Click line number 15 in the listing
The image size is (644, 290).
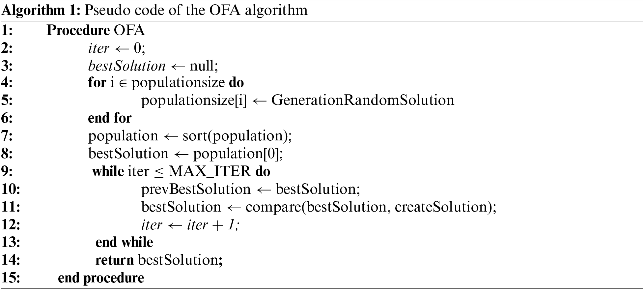point(11,278)
